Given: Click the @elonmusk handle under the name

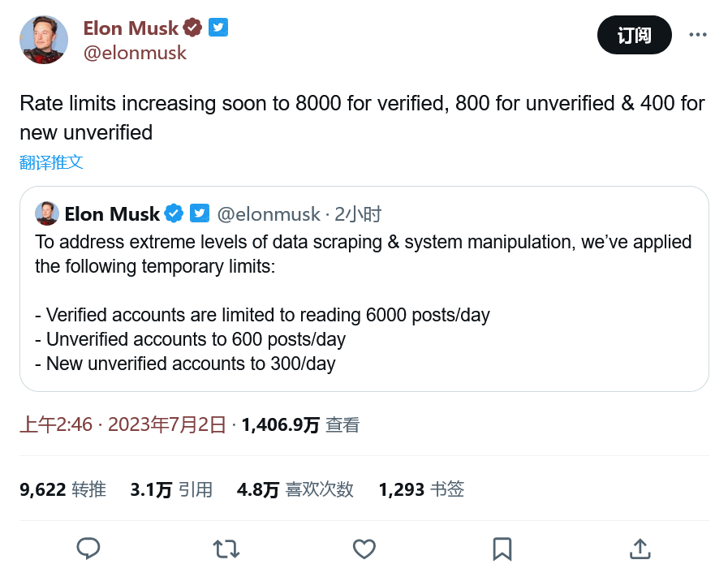Looking at the screenshot, I should [135, 53].
